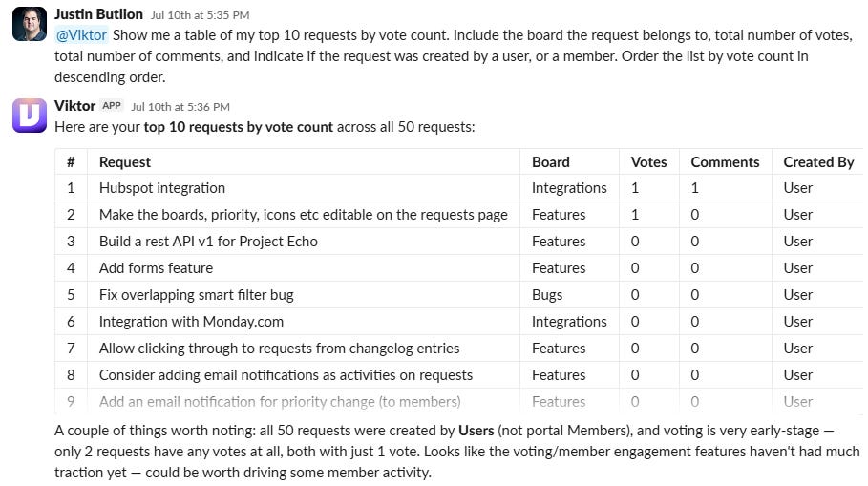
Task: Select the Add forms feature row
Action: (458, 268)
